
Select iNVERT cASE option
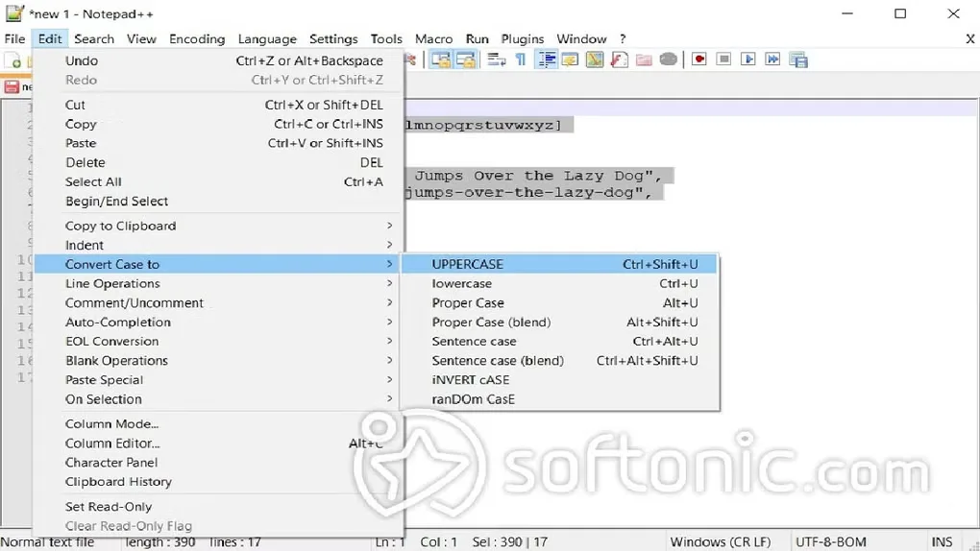point(560,380)
